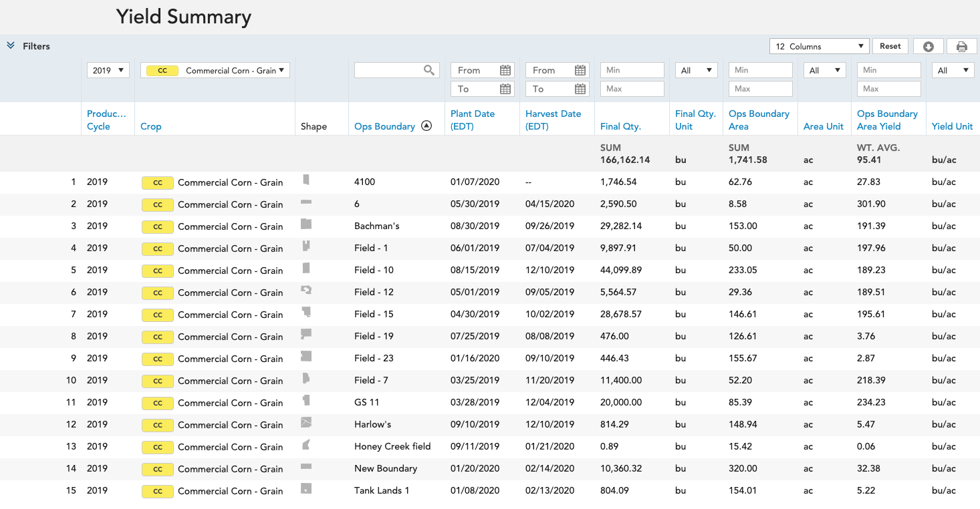Toggle the Ops Boundary ascending sort arrow
Image resolution: width=980 pixels, height=509 pixels.
426,126
